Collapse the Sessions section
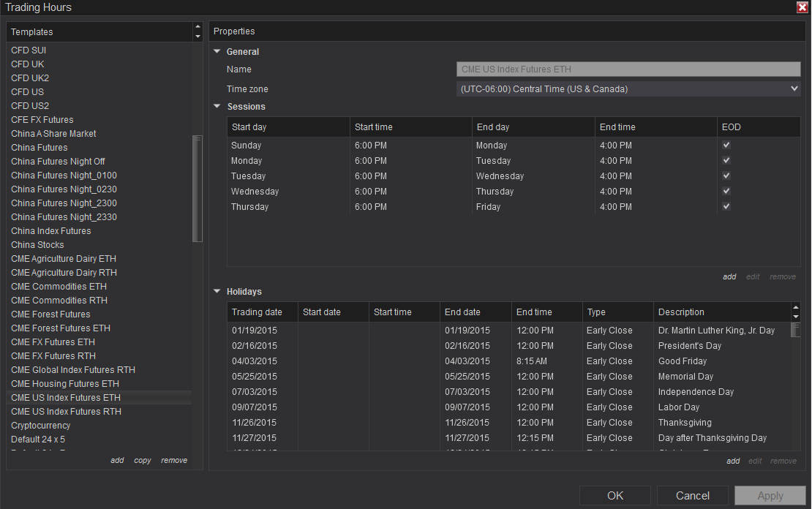Viewport: 812px width, 509px height. pos(217,107)
